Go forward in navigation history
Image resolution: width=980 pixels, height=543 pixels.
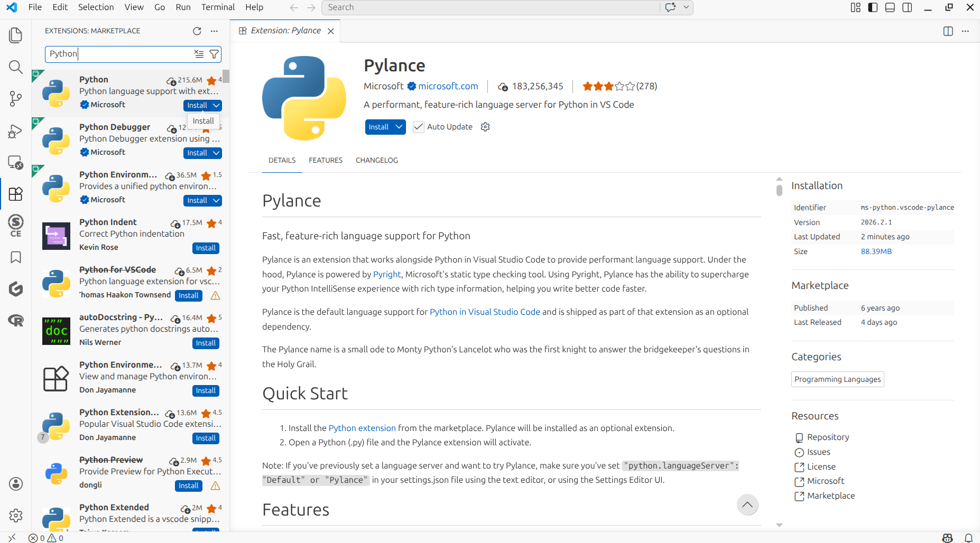point(311,7)
